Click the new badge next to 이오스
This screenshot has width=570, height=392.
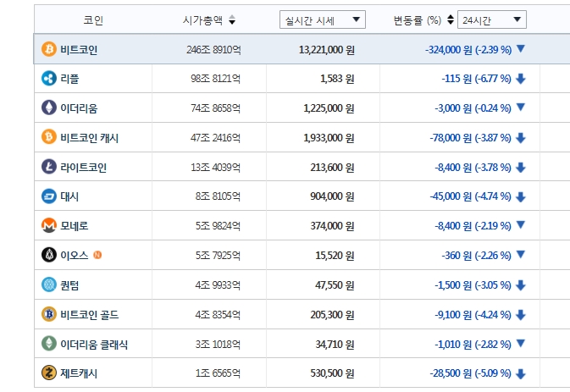(97, 255)
